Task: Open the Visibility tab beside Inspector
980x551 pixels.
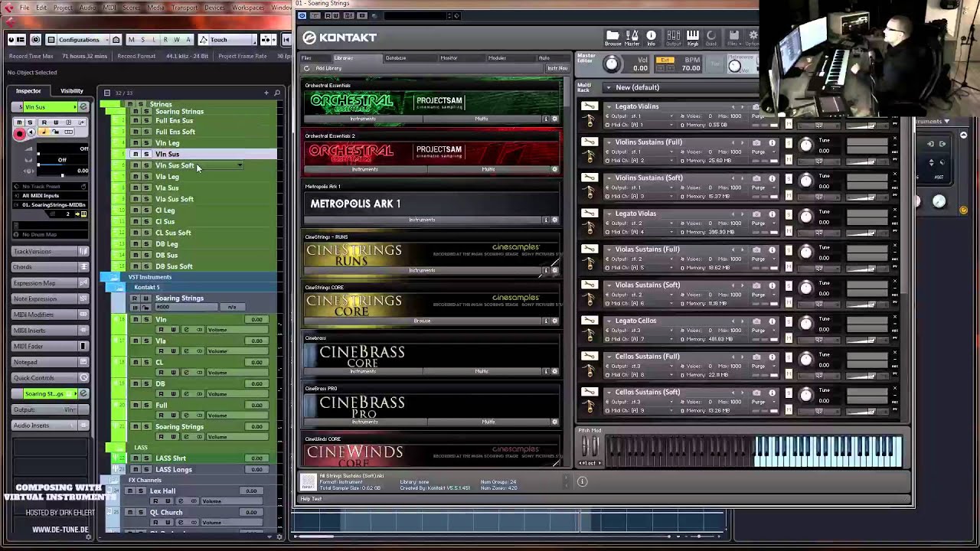Action: [72, 91]
